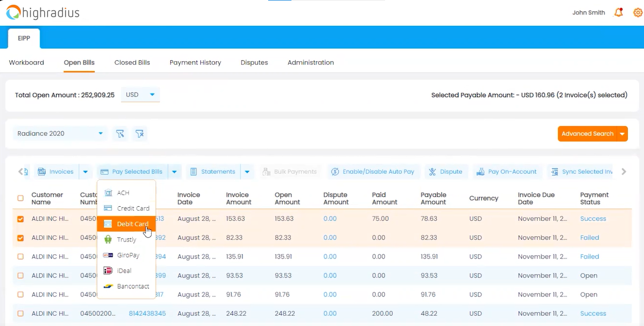
Task: Open the Closed Bills tab
Action: 132,63
